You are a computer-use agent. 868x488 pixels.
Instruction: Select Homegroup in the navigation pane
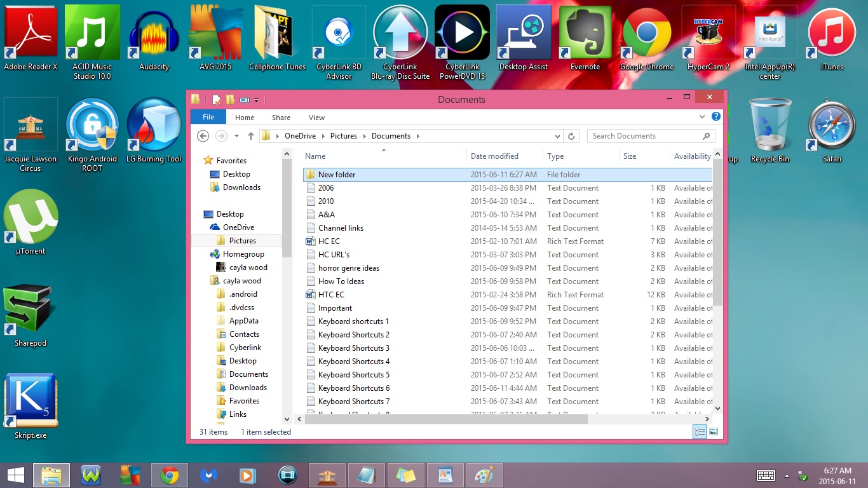(243, 254)
